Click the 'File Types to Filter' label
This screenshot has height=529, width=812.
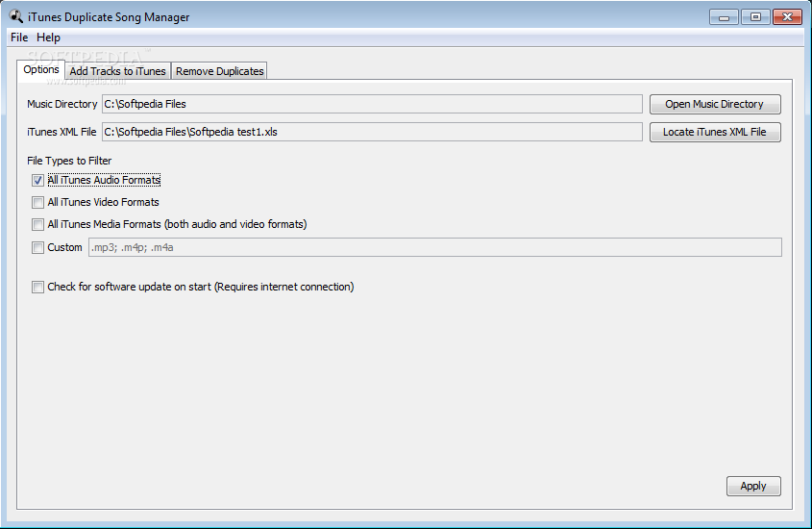click(x=69, y=161)
